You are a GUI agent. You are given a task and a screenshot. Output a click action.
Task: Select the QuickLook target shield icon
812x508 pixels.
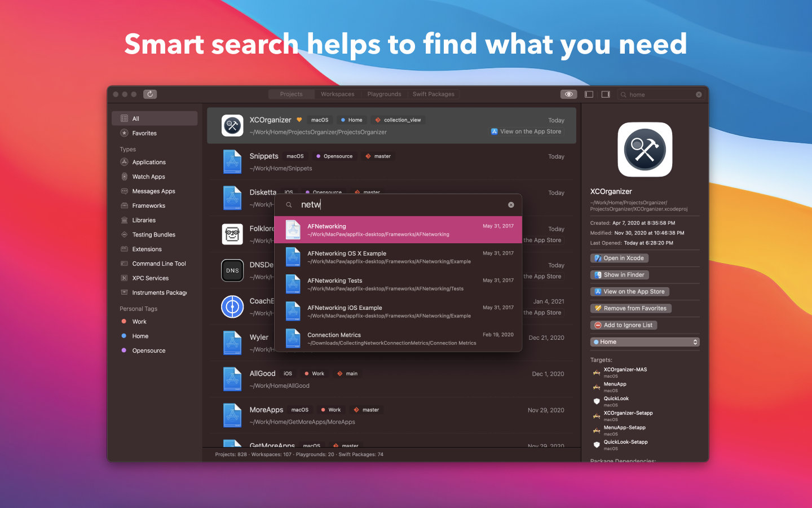click(x=597, y=401)
